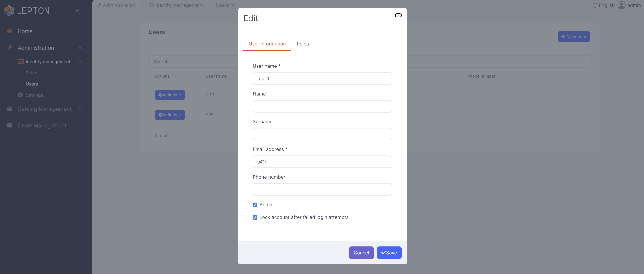Click the Save button
Image resolution: width=644 pixels, height=274 pixels.
(x=389, y=253)
